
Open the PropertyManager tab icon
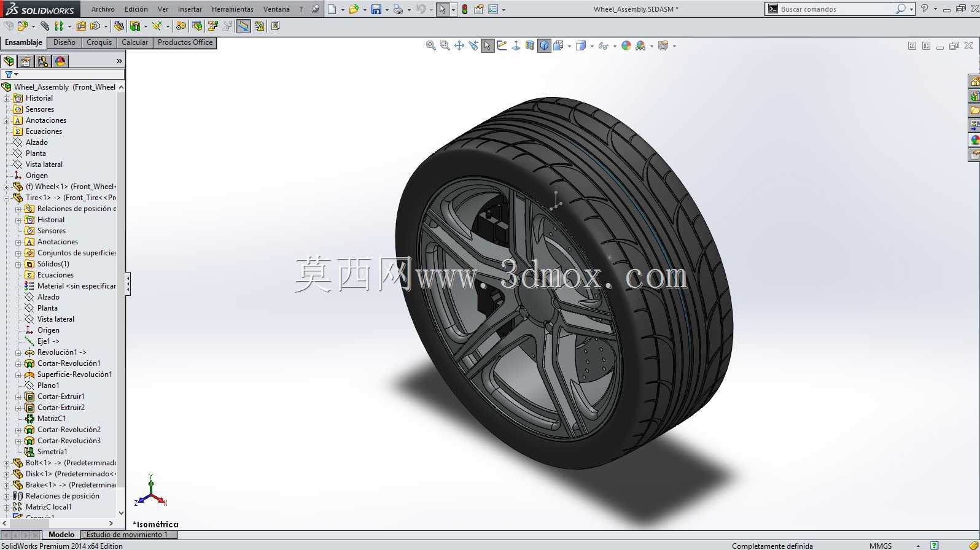26,61
